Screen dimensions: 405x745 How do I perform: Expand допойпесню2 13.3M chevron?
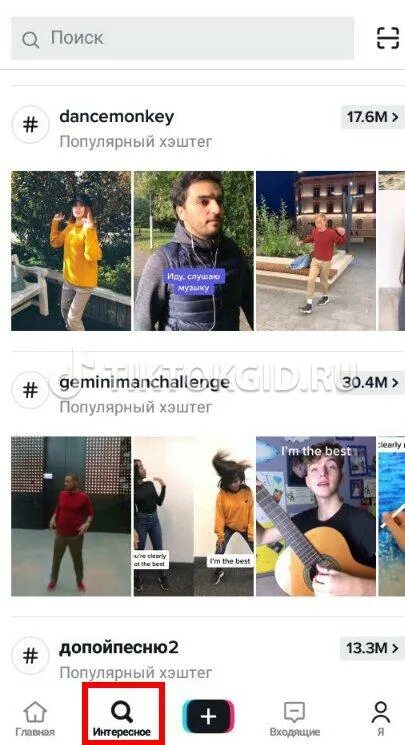coord(372,648)
